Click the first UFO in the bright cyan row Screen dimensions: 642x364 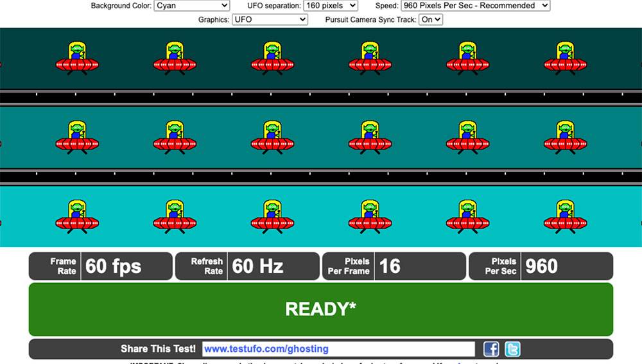(x=77, y=217)
